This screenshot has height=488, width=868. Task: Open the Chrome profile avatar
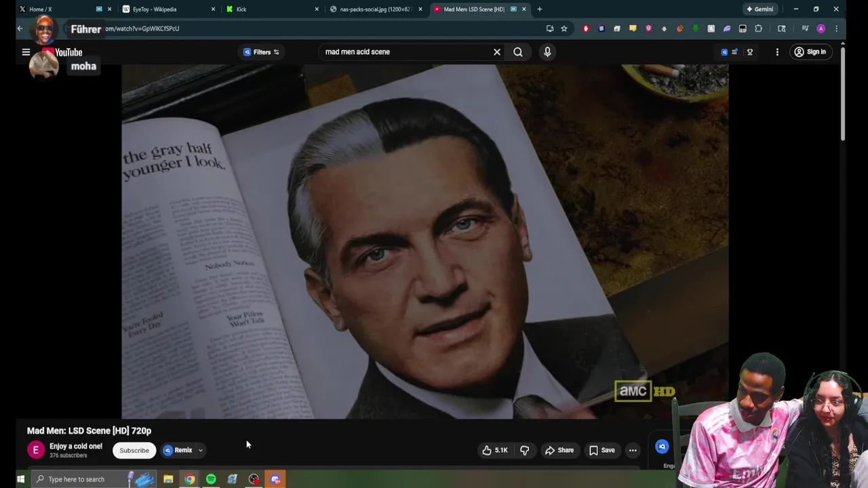tap(821, 28)
